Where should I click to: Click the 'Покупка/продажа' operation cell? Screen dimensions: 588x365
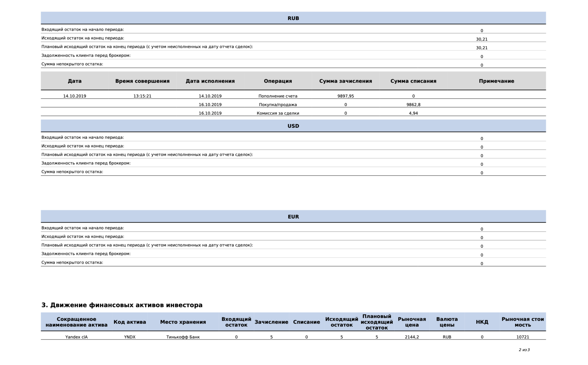point(278,105)
